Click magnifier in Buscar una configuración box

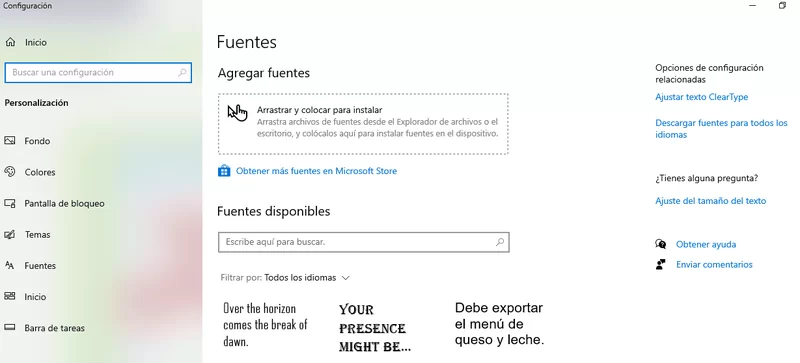coord(182,72)
